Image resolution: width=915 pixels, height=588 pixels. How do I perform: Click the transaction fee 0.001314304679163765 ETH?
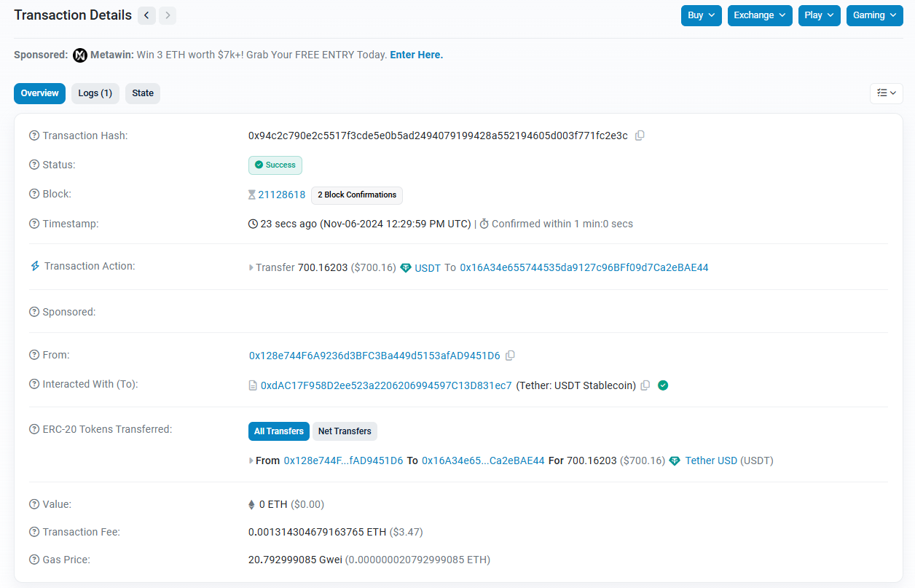[x=317, y=532]
